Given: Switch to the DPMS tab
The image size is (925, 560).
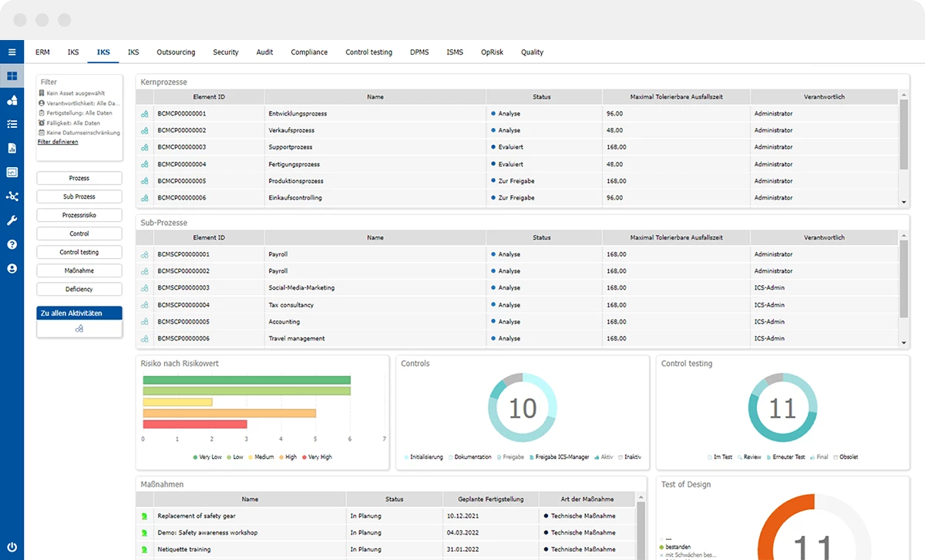Looking at the screenshot, I should click(x=419, y=52).
